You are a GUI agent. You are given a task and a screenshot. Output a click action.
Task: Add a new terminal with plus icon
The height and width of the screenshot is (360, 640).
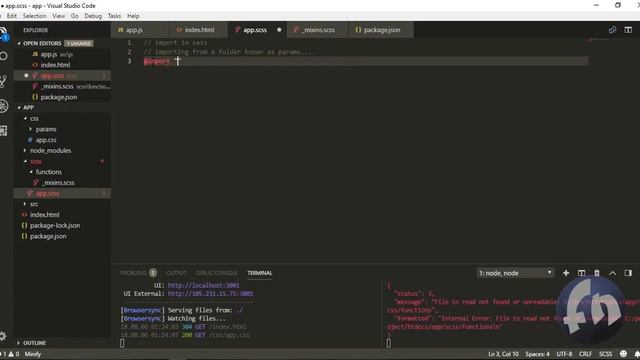[566, 273]
